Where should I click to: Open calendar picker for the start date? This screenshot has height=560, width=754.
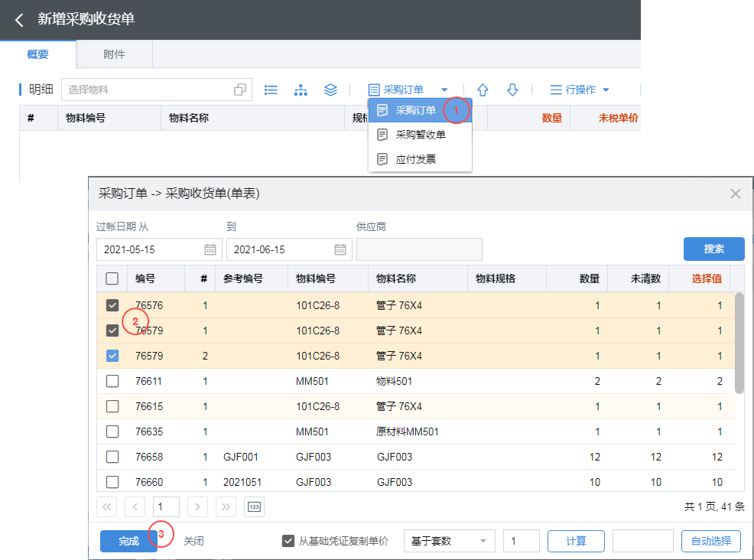[x=210, y=249]
